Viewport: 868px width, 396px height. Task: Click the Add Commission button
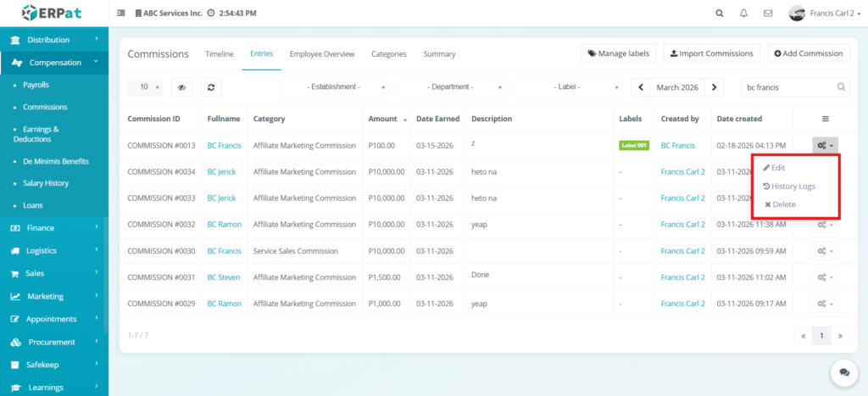pyautogui.click(x=809, y=53)
